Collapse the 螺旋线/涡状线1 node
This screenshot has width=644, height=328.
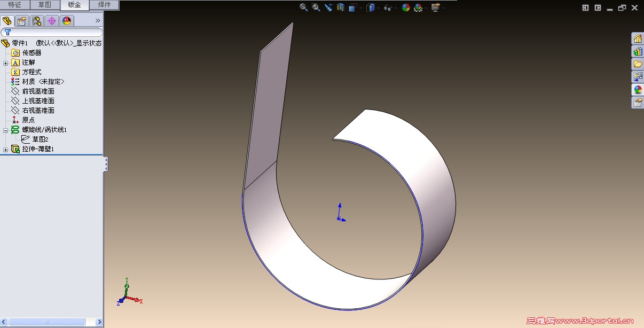pyautogui.click(x=5, y=130)
